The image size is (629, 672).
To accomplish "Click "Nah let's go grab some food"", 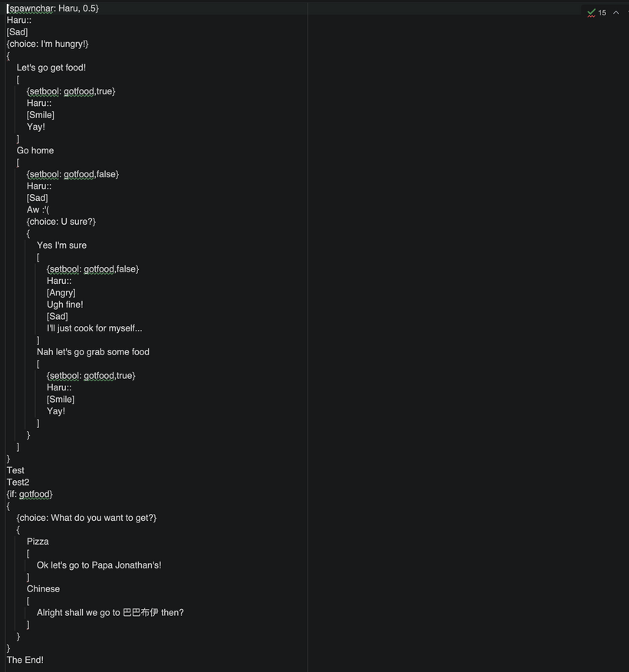I will coord(93,352).
